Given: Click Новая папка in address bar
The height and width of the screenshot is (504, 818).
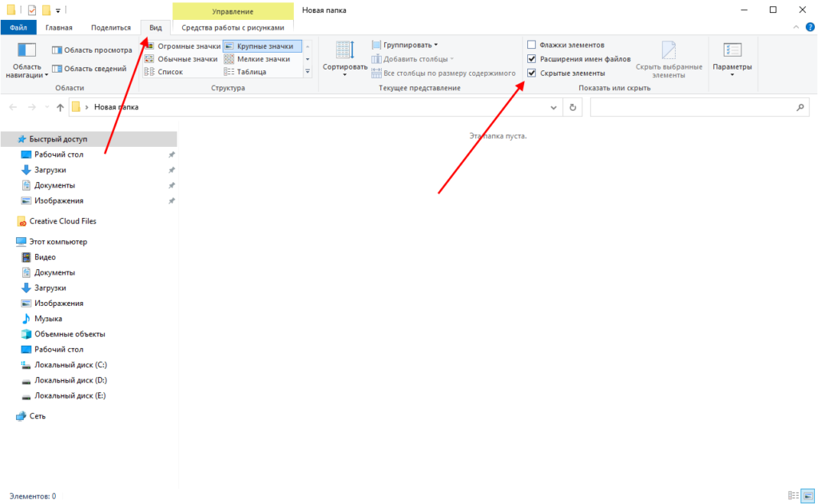Looking at the screenshot, I should click(x=117, y=107).
